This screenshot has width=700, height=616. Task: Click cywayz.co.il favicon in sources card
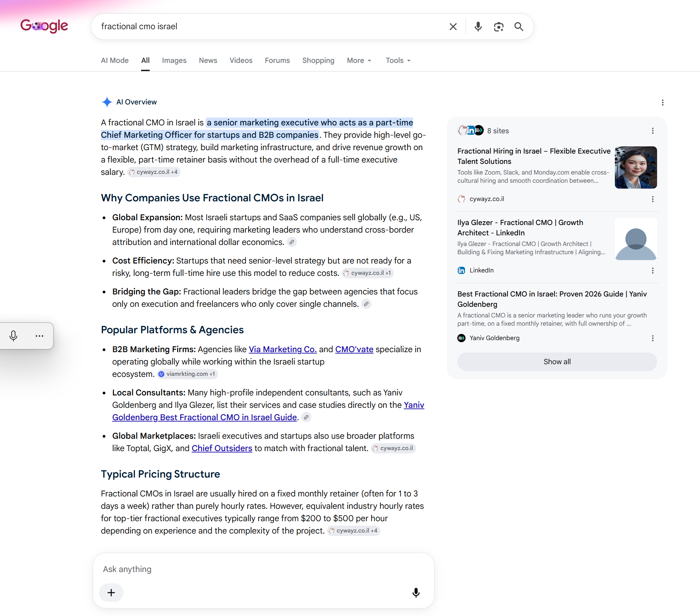point(461,199)
